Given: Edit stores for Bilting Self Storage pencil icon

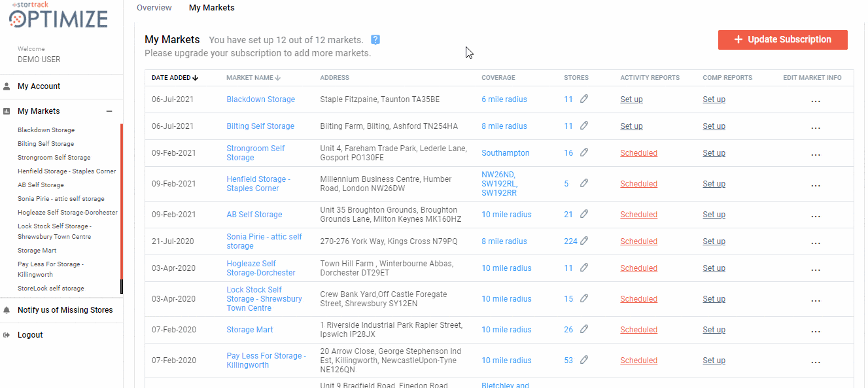Looking at the screenshot, I should (x=584, y=126).
